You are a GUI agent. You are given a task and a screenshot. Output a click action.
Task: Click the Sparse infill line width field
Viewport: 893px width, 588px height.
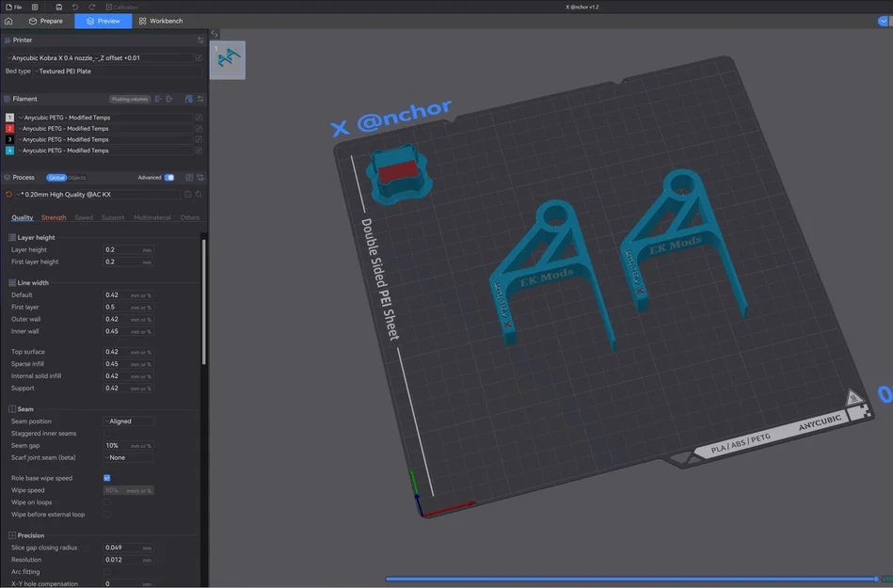[x=128, y=364]
